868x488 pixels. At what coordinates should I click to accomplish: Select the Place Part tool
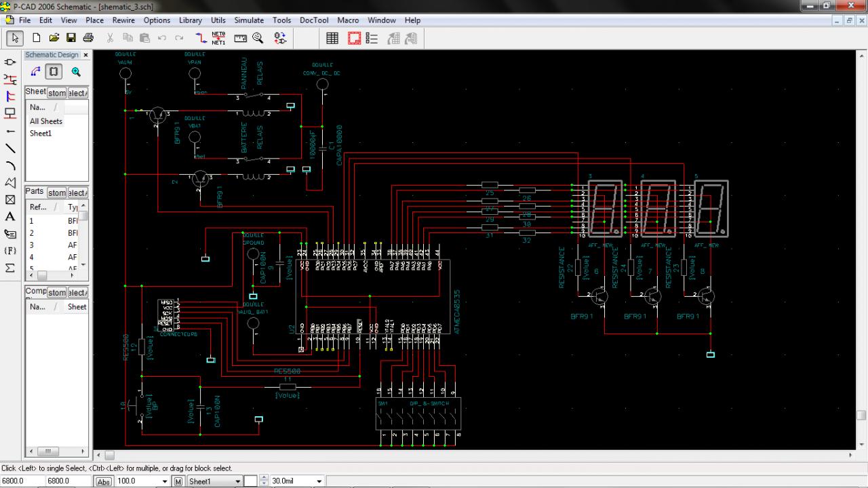[10, 62]
